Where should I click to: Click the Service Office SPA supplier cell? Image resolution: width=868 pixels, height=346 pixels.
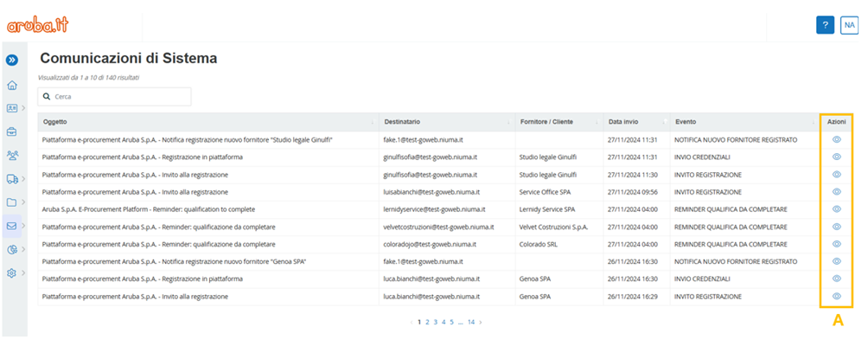click(546, 192)
